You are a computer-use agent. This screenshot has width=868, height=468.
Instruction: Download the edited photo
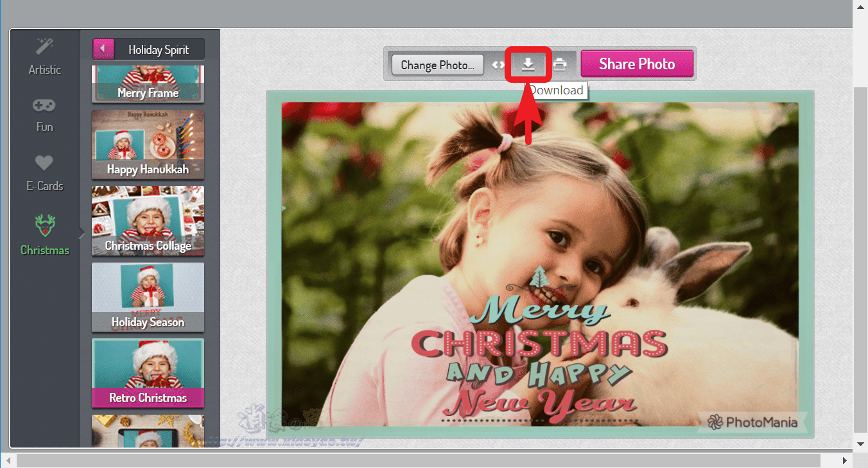pos(528,64)
